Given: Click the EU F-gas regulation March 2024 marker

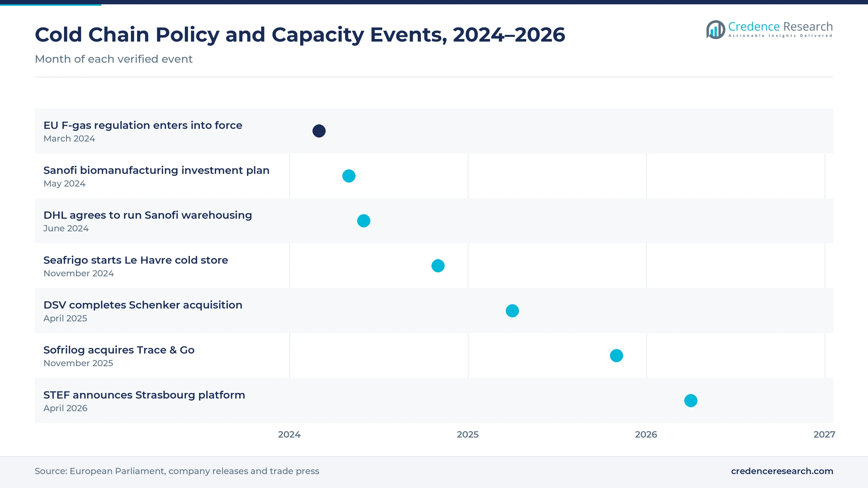Looking at the screenshot, I should tap(319, 131).
